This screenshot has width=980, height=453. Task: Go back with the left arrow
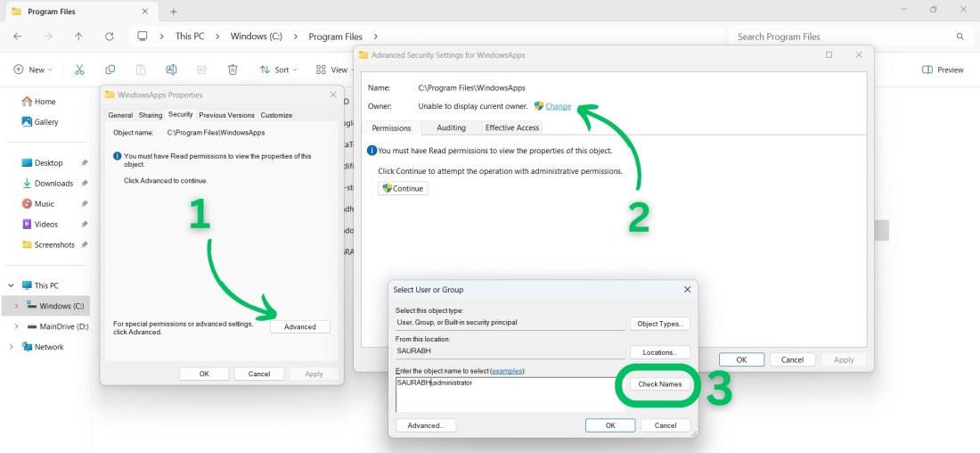[18, 37]
